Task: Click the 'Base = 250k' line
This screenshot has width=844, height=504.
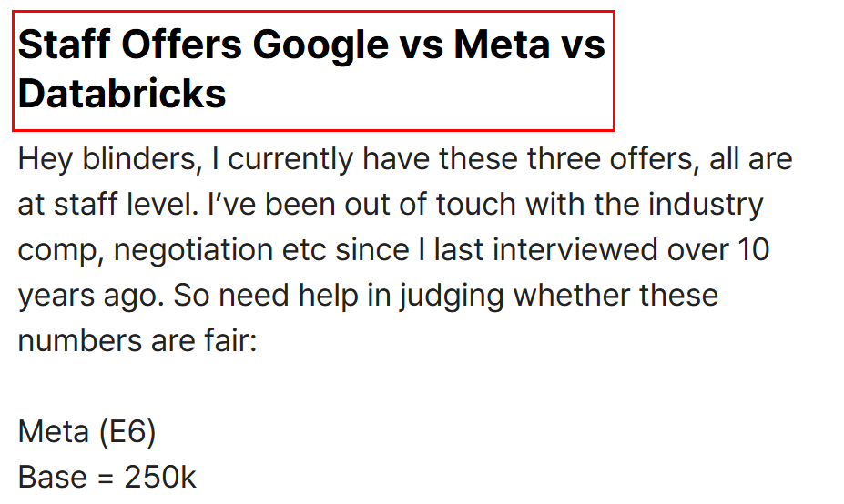Action: click(x=107, y=477)
